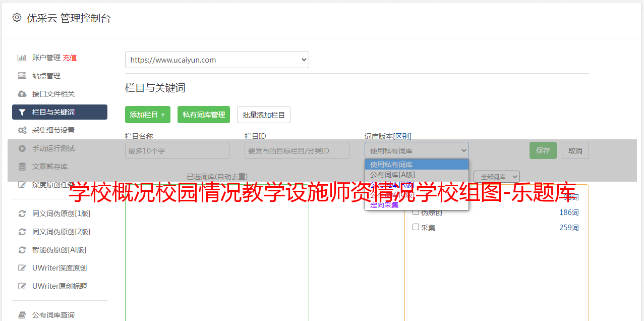The width and height of the screenshot is (644, 321).
Task: Click the play icon for 手动运行测试
Action: click(22, 148)
